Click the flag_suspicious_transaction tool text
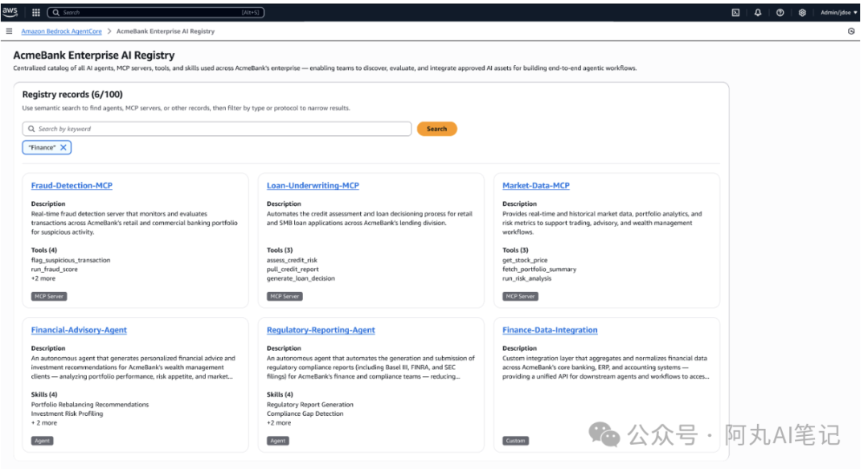This screenshot has width=868, height=469. [70, 260]
